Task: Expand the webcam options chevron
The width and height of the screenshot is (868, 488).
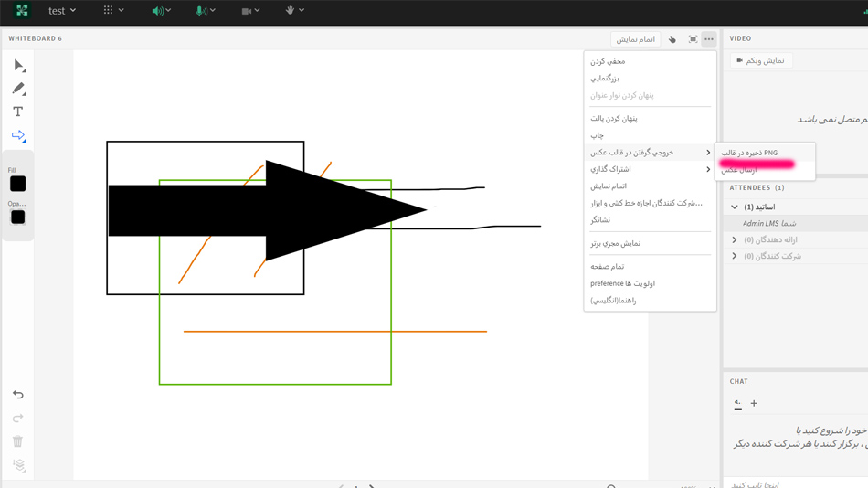Action: click(257, 10)
